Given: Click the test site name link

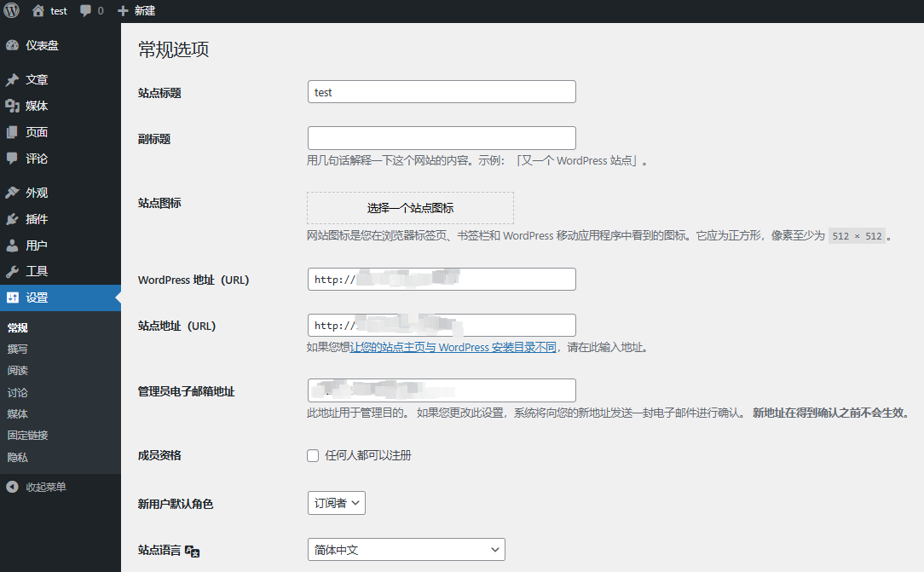Looking at the screenshot, I should [59, 10].
